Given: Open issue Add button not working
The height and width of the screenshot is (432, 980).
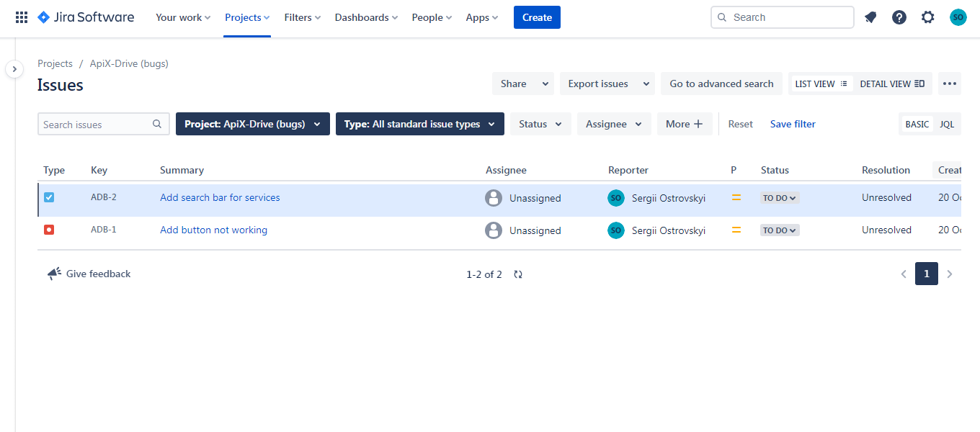Looking at the screenshot, I should click(x=213, y=230).
